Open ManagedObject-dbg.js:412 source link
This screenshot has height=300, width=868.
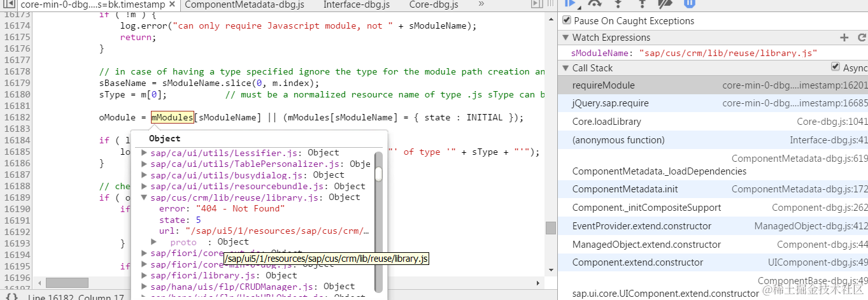[811, 226]
